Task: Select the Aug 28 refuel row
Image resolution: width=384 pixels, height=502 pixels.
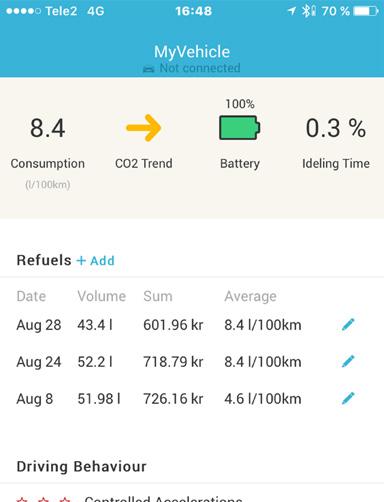Action: coord(192,325)
